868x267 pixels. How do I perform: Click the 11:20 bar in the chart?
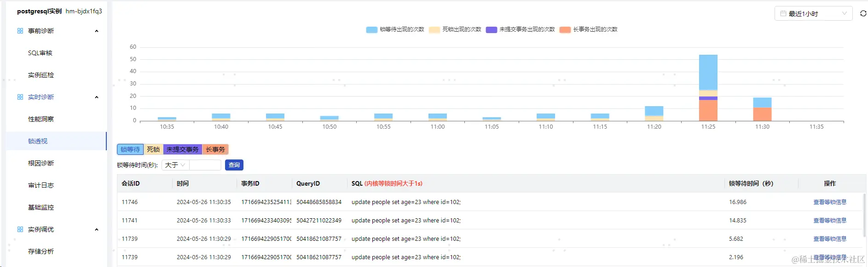tap(654, 114)
